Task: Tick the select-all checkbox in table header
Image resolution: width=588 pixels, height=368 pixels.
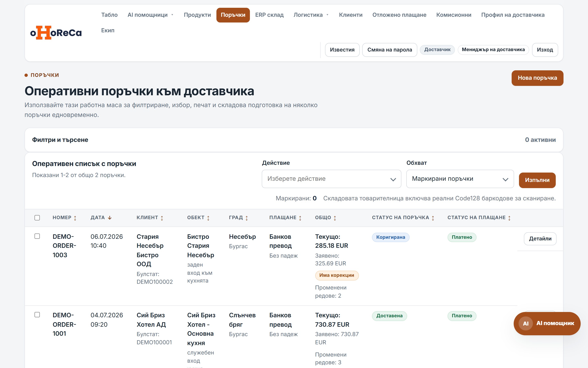Action: pos(37,218)
